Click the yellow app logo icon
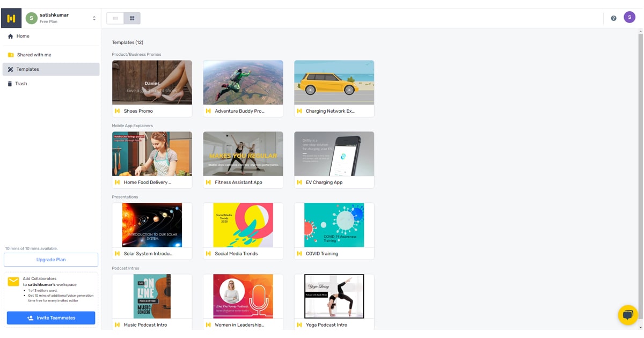This screenshot has height=338, width=644. click(11, 18)
